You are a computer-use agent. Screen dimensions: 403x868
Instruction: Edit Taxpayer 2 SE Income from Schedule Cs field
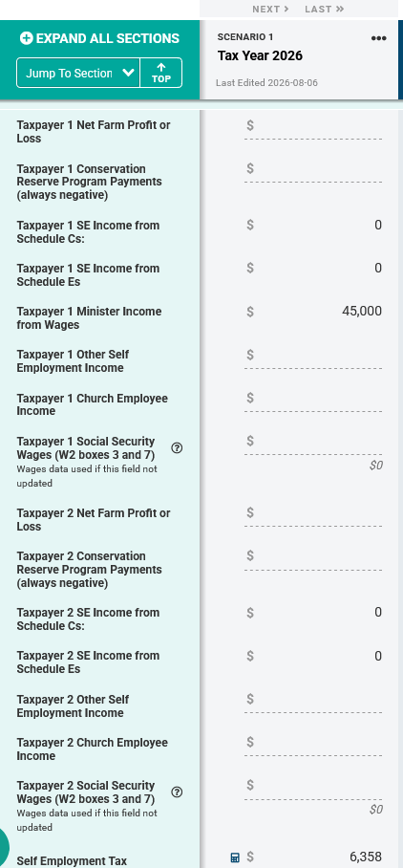(x=314, y=612)
